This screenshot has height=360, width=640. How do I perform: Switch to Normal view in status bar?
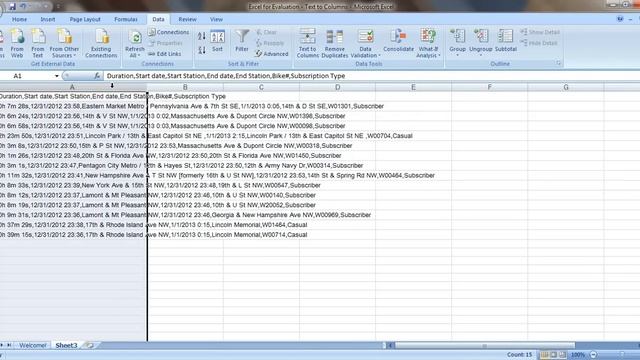544,355
